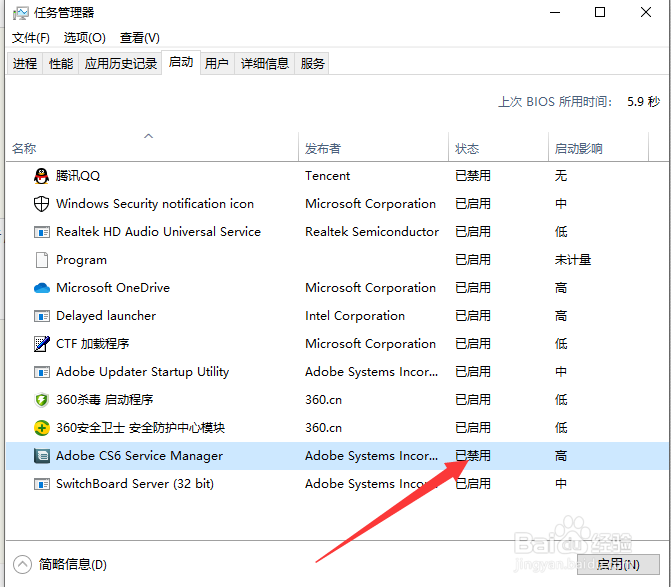This screenshot has width=671, height=587.
Task: Sort by 状态 column header
Action: (467, 148)
